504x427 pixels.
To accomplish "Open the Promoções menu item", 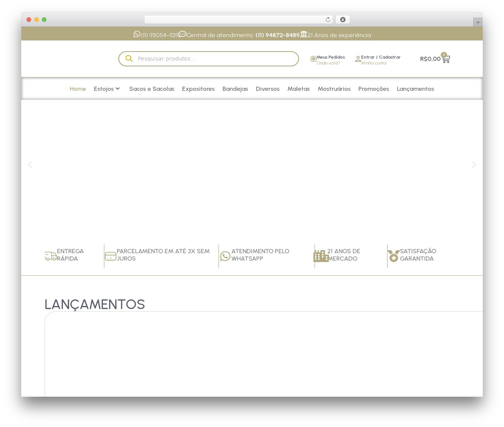I will tap(374, 89).
